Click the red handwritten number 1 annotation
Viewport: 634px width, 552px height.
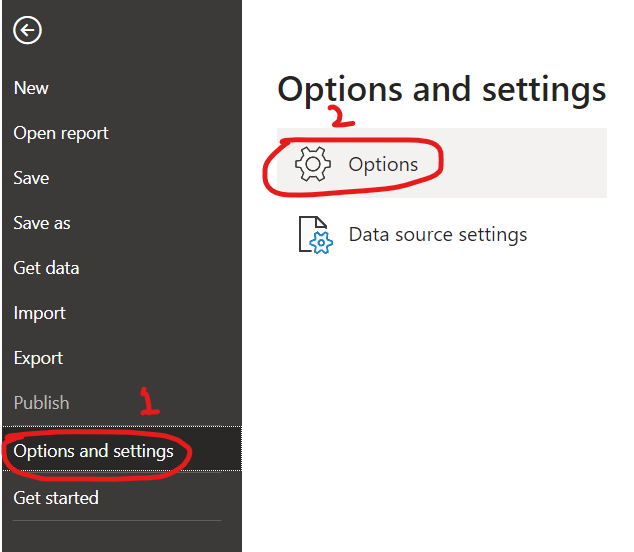[x=150, y=401]
